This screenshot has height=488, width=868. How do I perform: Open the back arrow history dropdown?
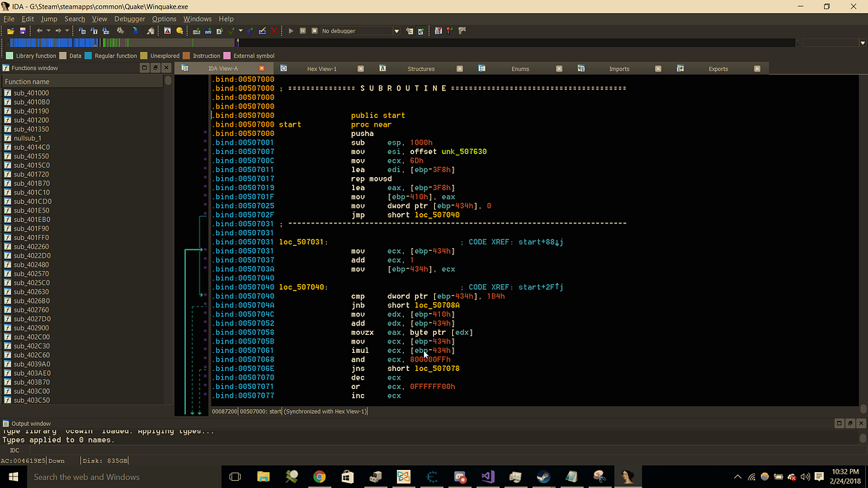point(48,30)
